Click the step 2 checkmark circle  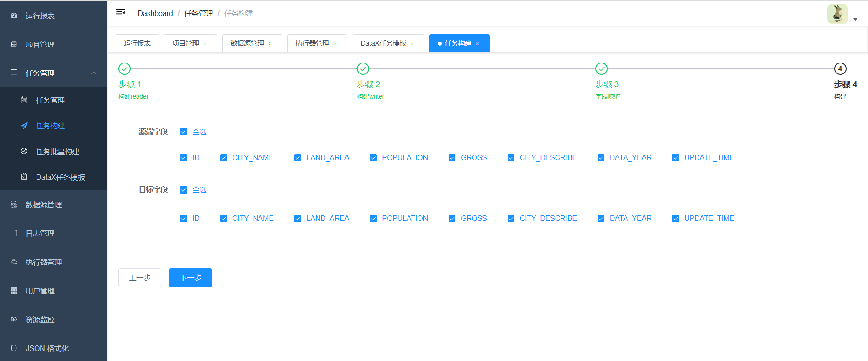pos(363,68)
